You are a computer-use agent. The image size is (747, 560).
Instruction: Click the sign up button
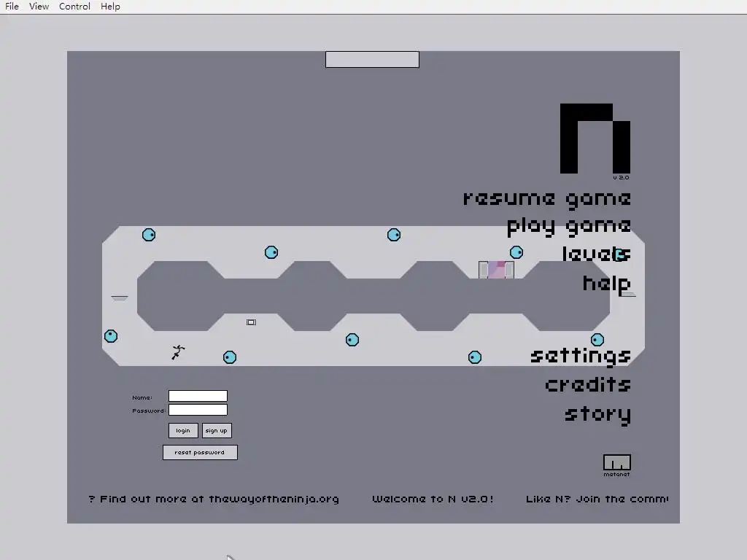217,430
